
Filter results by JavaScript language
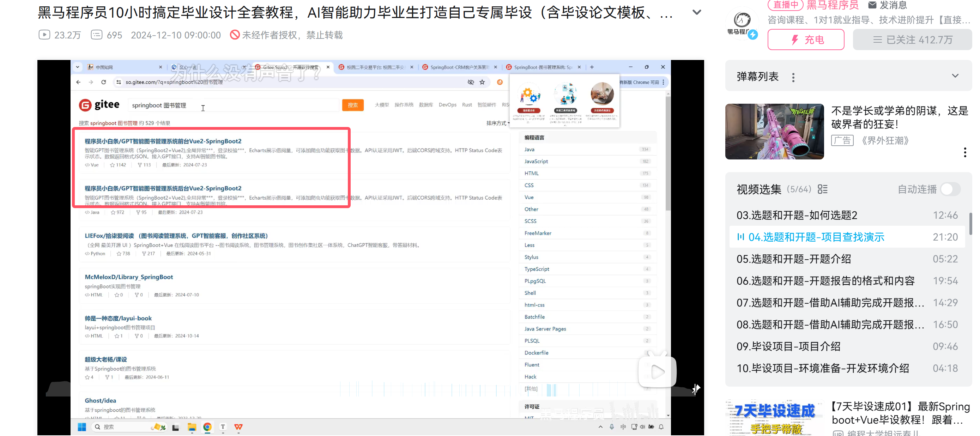click(x=587, y=161)
